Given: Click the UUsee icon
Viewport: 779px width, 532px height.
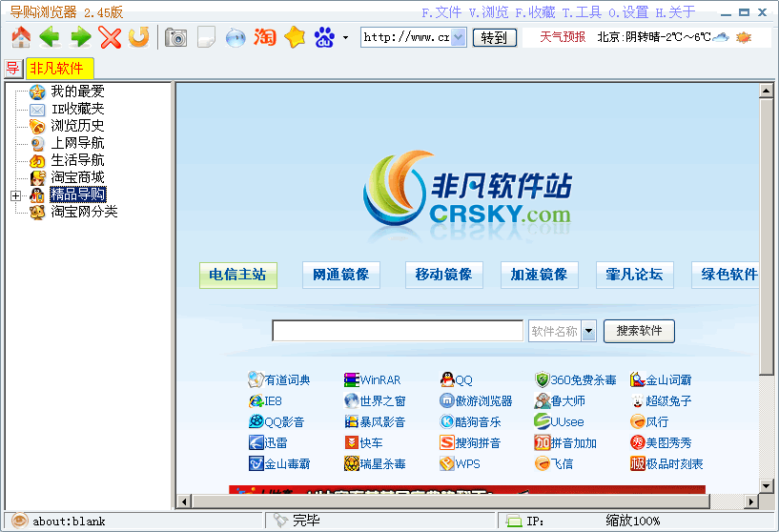Looking at the screenshot, I should (542, 421).
